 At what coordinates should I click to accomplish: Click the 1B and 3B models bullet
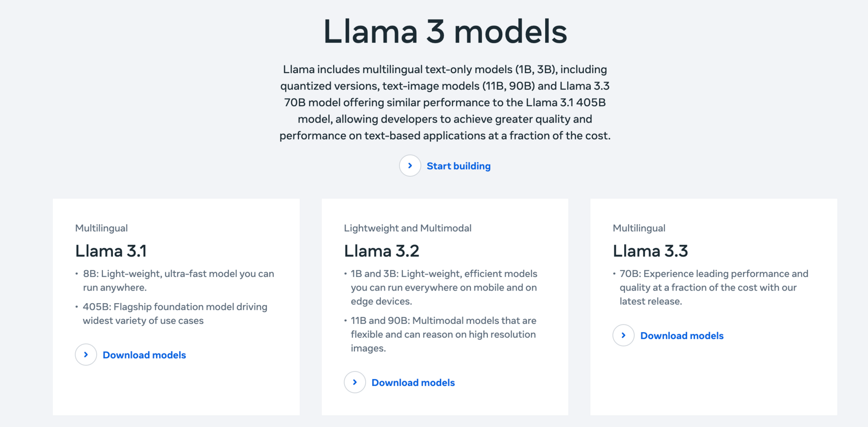pos(443,287)
